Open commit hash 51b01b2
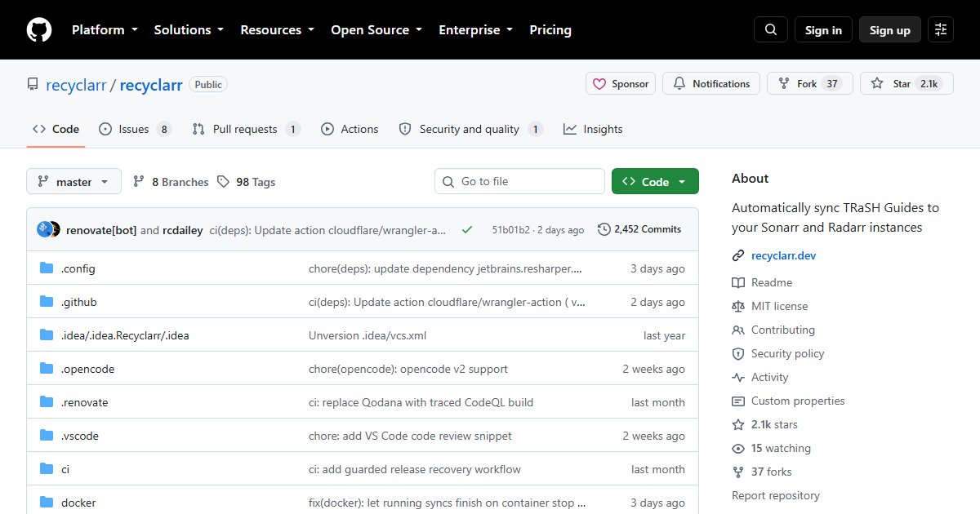The width and height of the screenshot is (980, 514). click(x=510, y=230)
